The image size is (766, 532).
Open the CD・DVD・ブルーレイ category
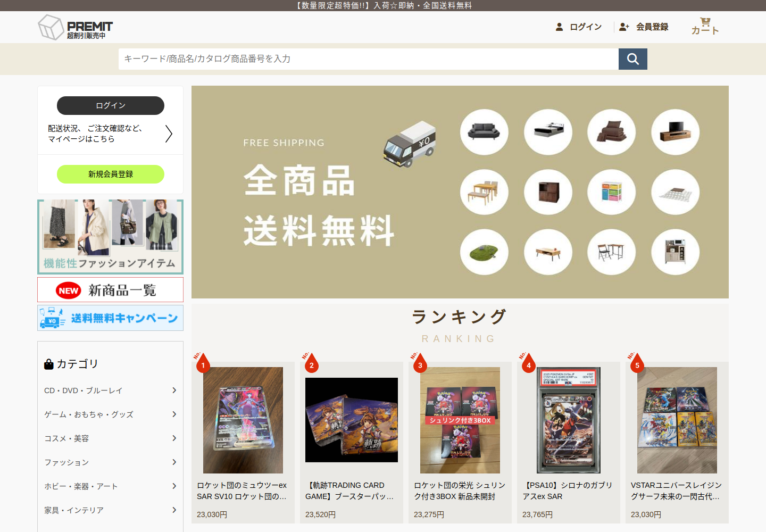pos(84,390)
